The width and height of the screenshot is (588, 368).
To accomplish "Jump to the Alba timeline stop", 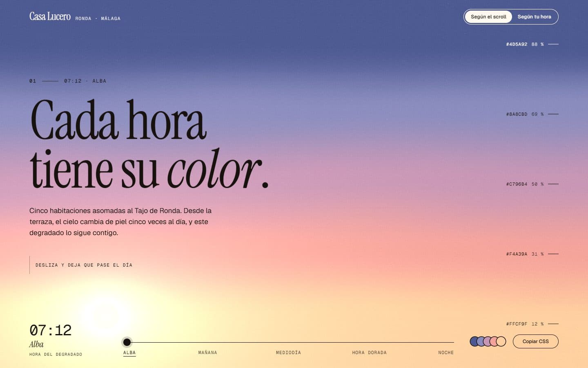I will click(x=129, y=352).
